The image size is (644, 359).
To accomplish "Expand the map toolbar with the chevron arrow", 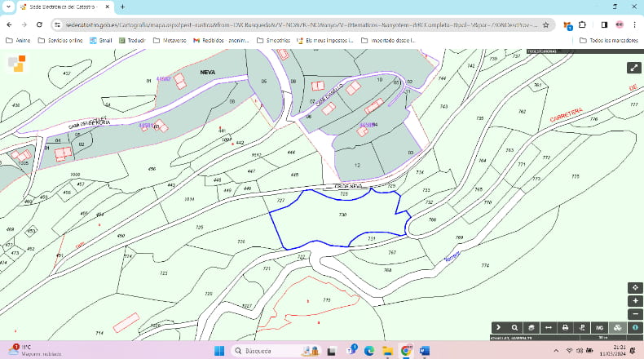I will click(499, 328).
